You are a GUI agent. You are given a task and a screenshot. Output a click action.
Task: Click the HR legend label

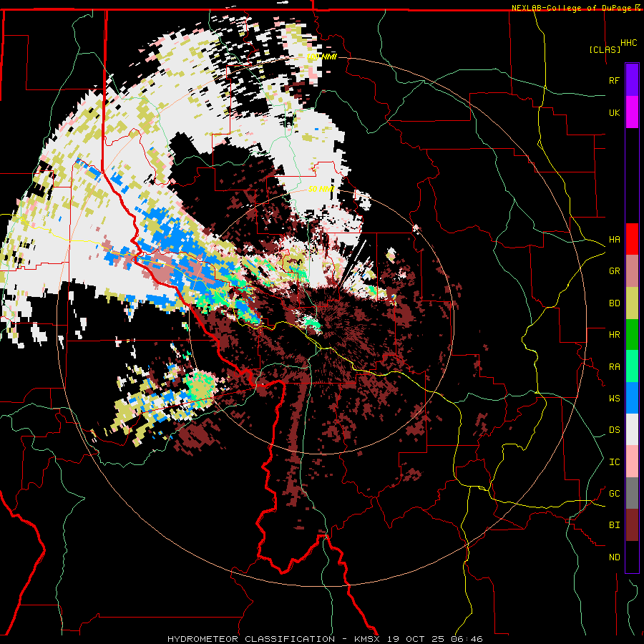[x=614, y=334]
